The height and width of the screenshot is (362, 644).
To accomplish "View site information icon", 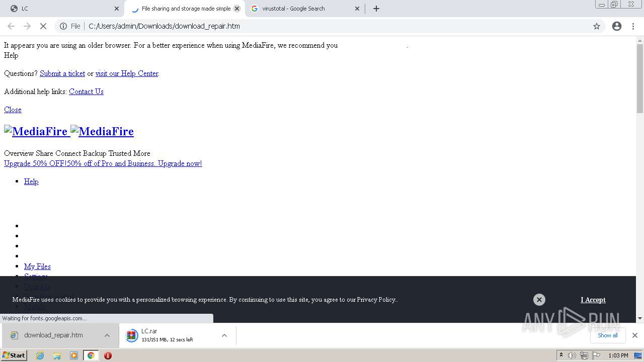I will pyautogui.click(x=63, y=26).
